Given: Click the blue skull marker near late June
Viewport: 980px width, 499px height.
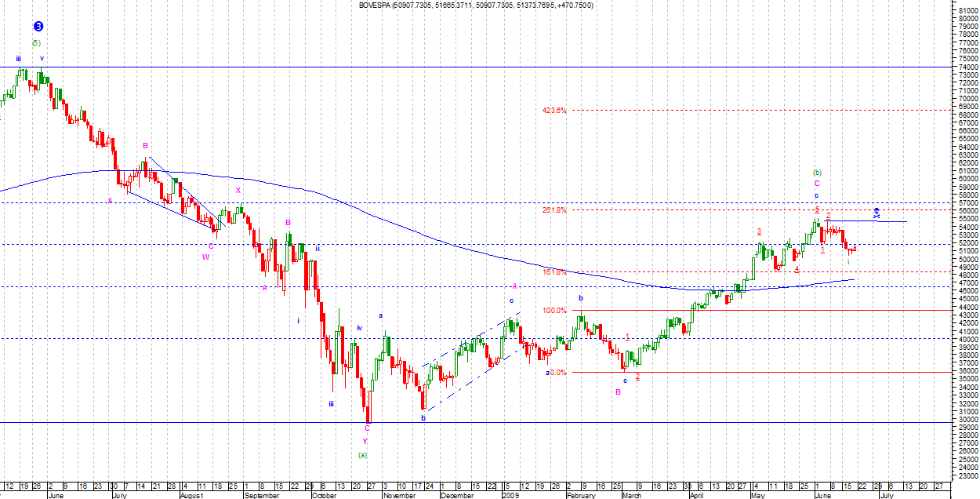Looking at the screenshot, I should click(876, 213).
